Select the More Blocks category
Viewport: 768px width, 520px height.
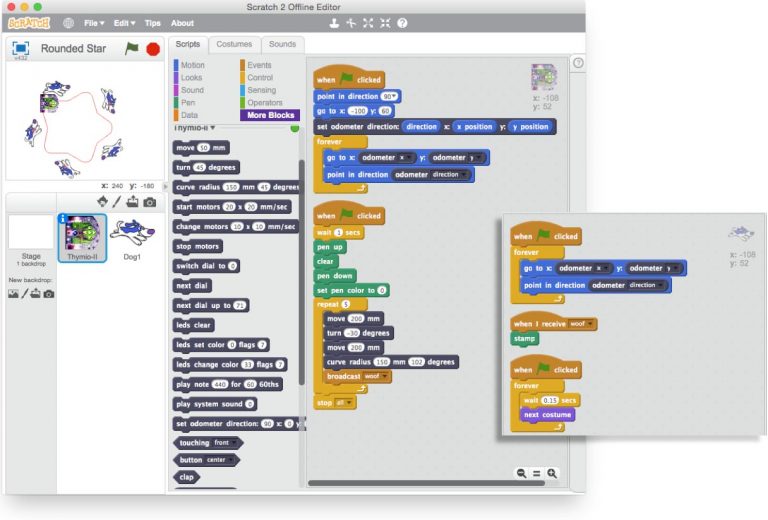[269, 115]
